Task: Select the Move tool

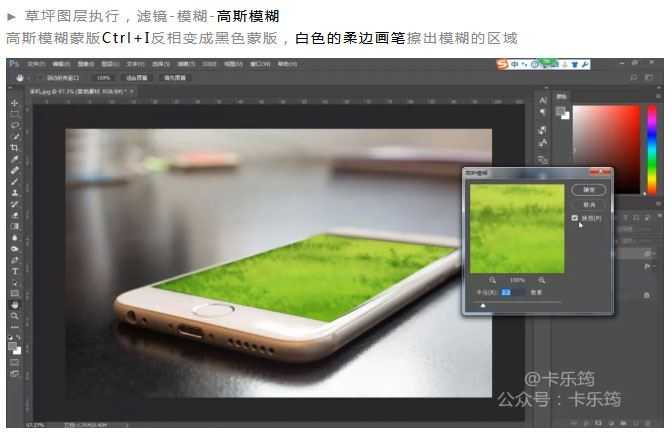Action: point(14,103)
